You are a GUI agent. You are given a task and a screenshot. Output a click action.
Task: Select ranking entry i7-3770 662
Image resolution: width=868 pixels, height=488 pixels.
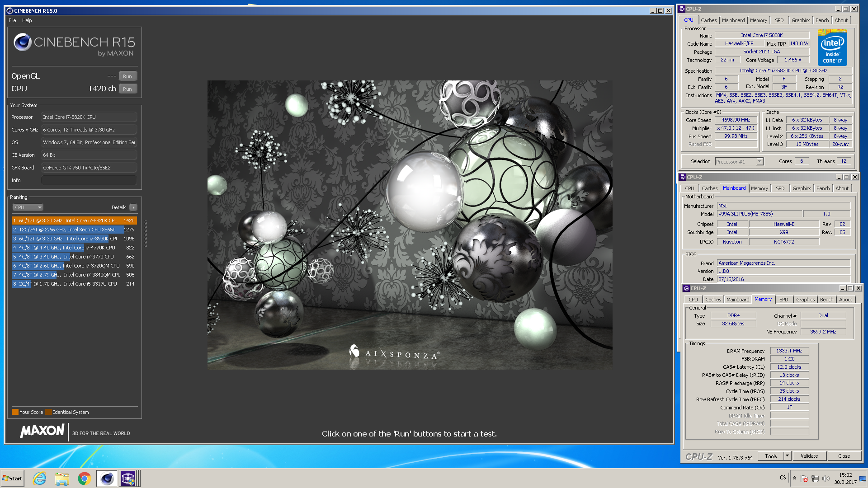tap(74, 257)
